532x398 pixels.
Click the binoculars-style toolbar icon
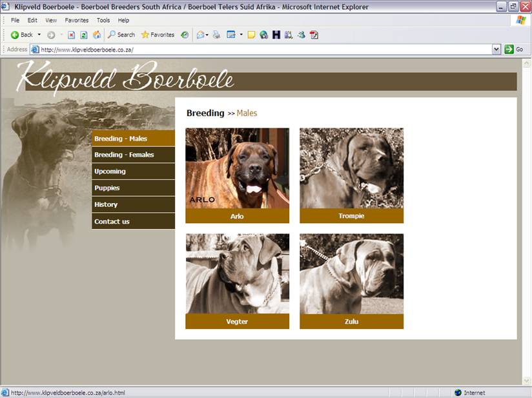tap(289, 35)
